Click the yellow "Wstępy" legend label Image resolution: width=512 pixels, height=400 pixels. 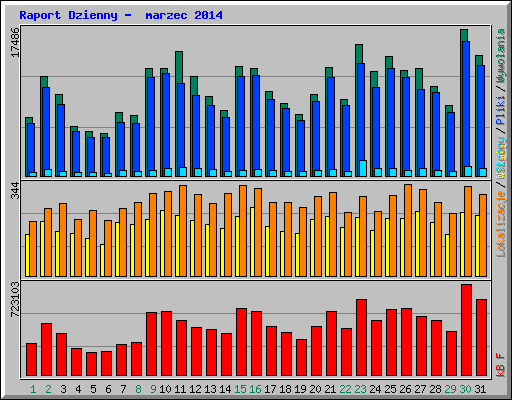500,157
